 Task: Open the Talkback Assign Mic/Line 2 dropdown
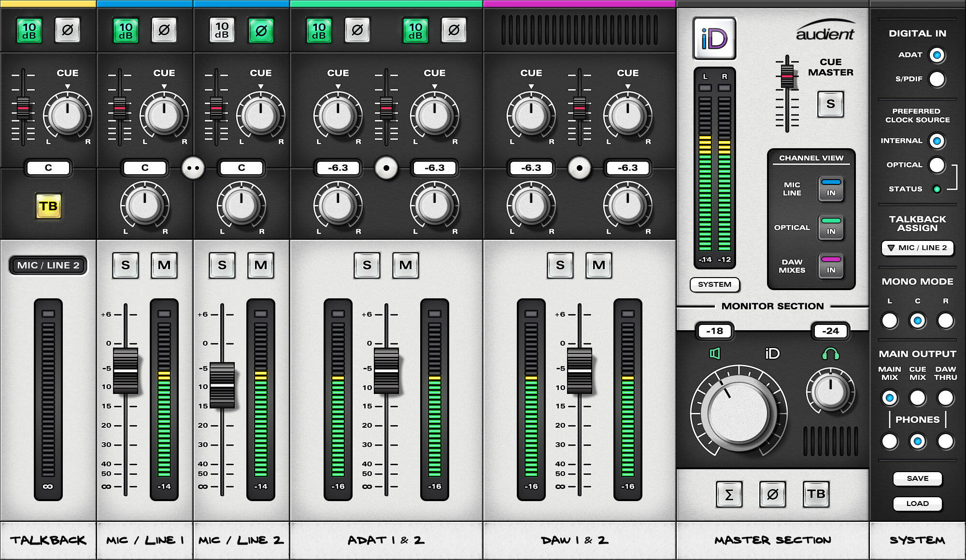pyautogui.click(x=918, y=248)
